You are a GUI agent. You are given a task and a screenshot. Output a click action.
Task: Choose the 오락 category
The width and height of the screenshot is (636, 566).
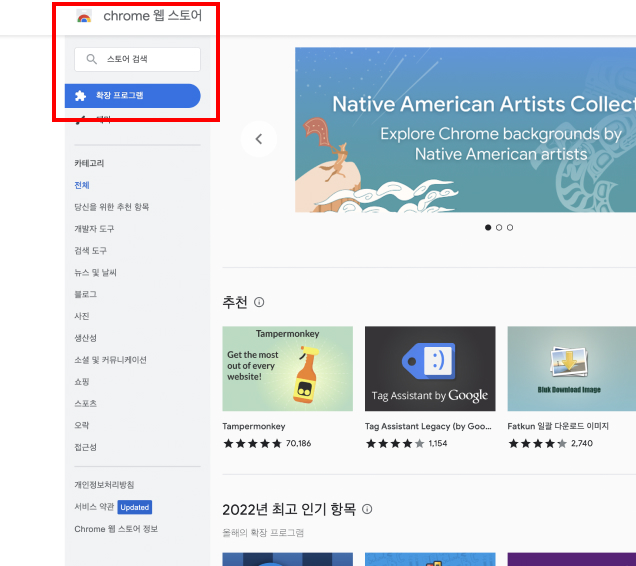tap(82, 425)
